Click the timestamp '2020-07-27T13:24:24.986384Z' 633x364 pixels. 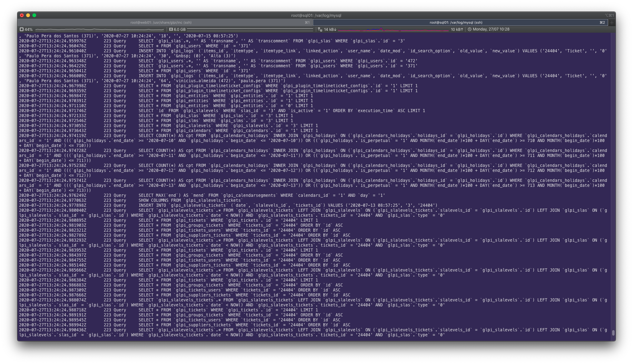pyautogui.click(x=53, y=280)
